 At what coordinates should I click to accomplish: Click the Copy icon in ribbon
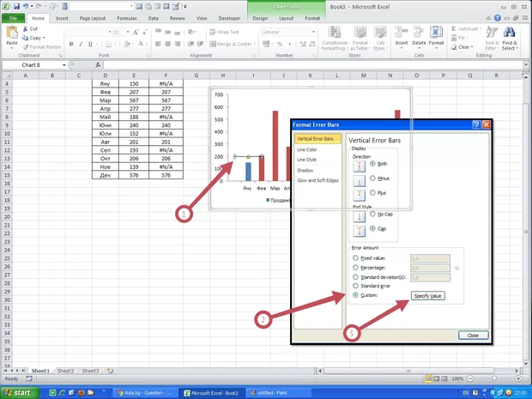point(25,38)
